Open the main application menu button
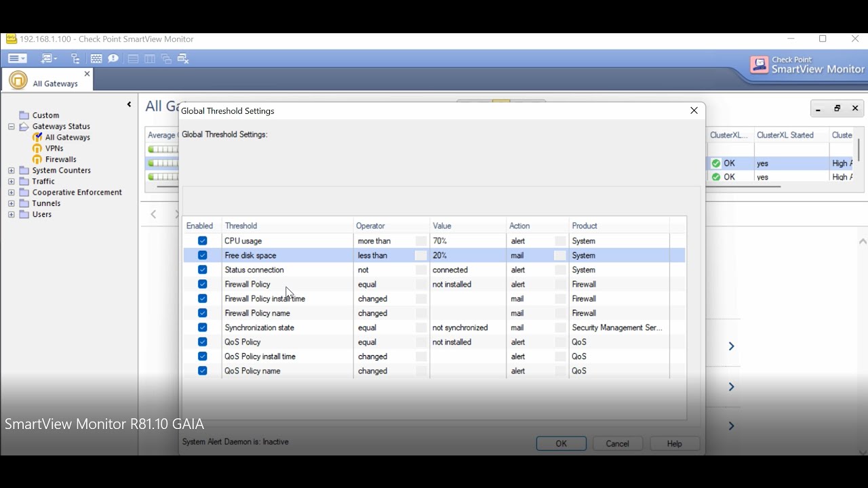The width and height of the screenshot is (868, 488). (17, 59)
